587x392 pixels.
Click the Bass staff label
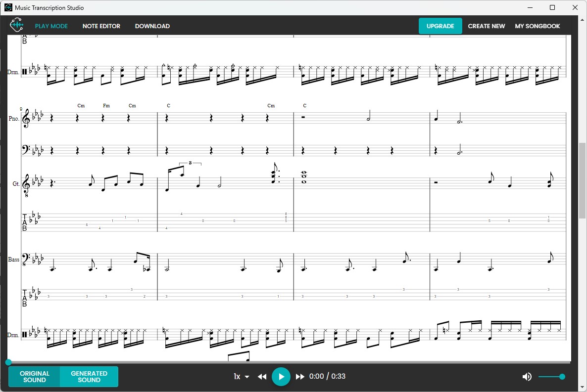[13, 259]
